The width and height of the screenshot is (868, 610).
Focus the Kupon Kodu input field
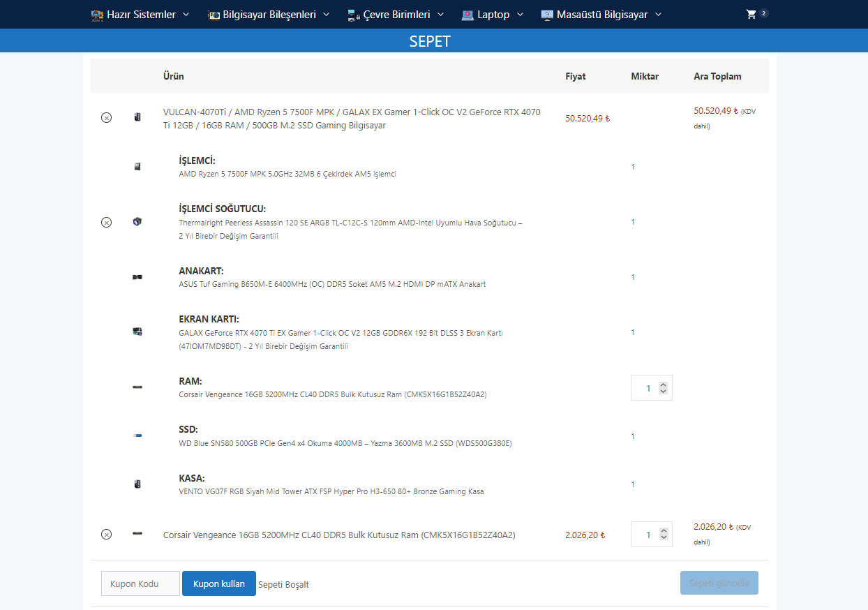click(140, 583)
